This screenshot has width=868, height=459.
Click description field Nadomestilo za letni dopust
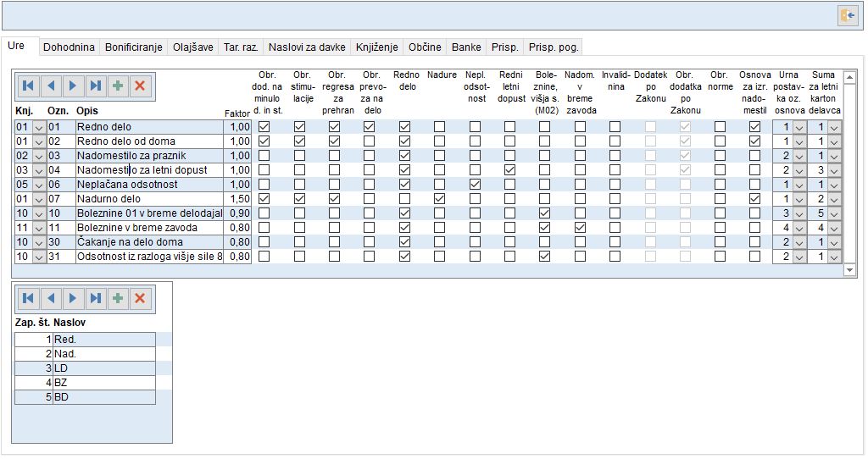coord(149,169)
